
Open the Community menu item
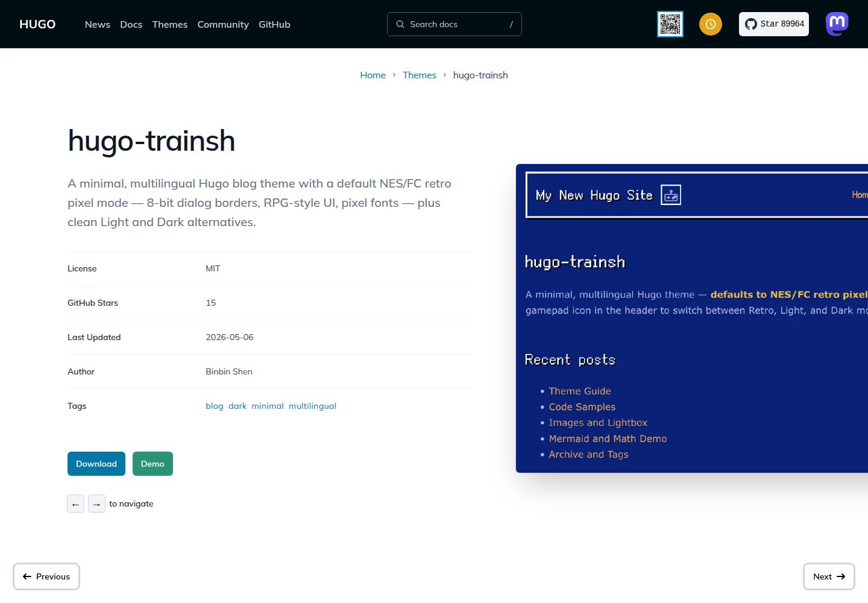click(223, 24)
